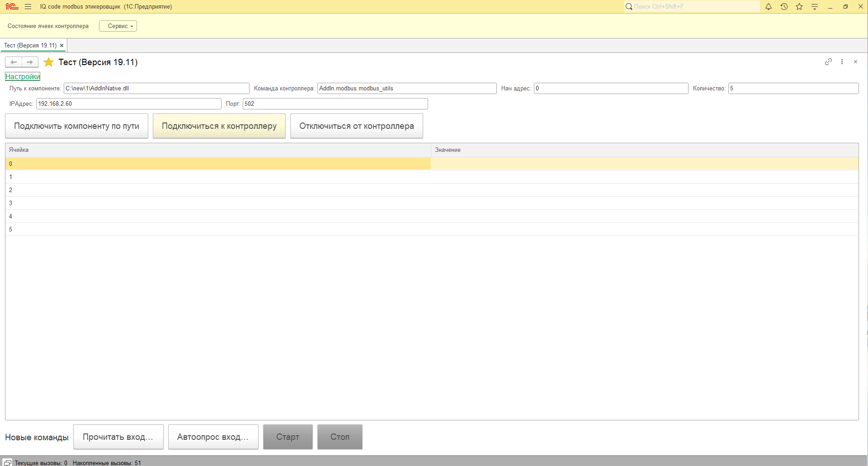Navigate back with the left arrow
868x466 pixels.
coord(14,62)
